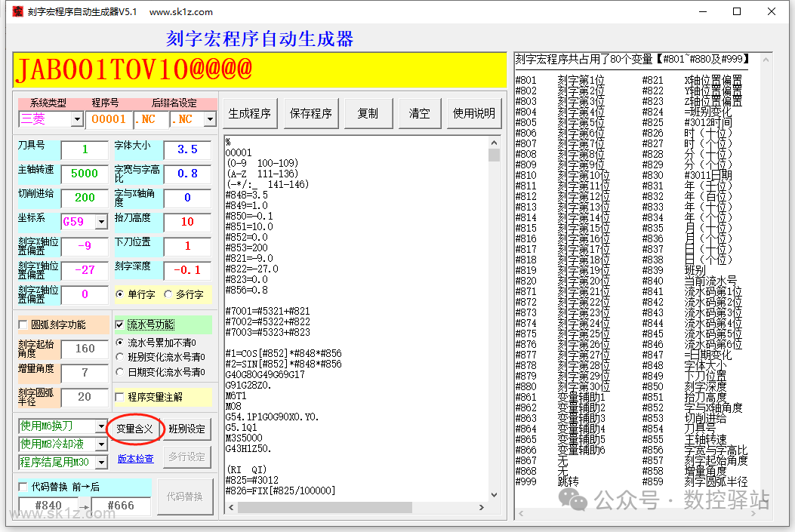Open the 程序结尾用M30 dropdown
The height and width of the screenshot is (532, 795).
101,462
